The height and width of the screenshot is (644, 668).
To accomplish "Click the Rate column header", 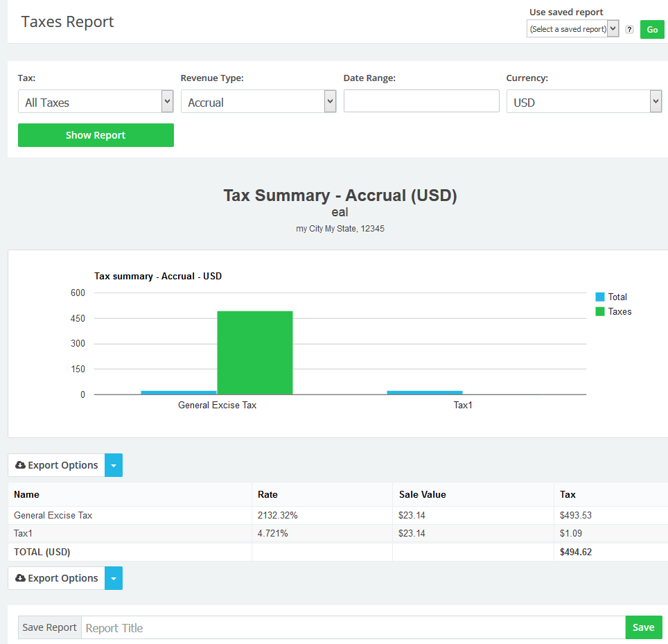I will 267,494.
